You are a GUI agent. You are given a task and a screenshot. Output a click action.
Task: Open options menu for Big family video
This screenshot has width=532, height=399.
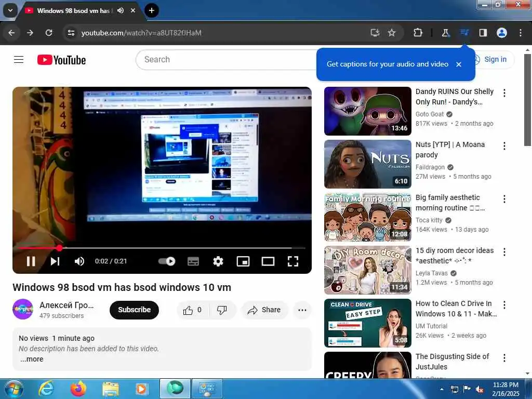(x=504, y=199)
